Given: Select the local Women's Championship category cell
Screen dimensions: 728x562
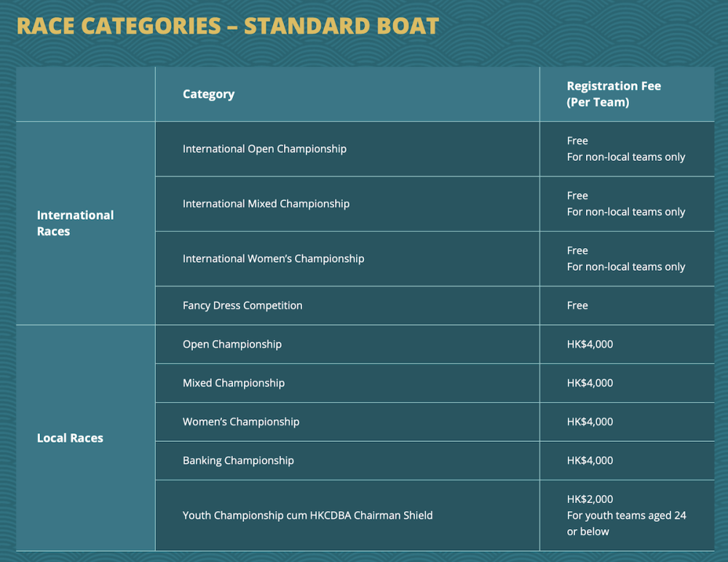Looking at the screenshot, I should [x=240, y=421].
